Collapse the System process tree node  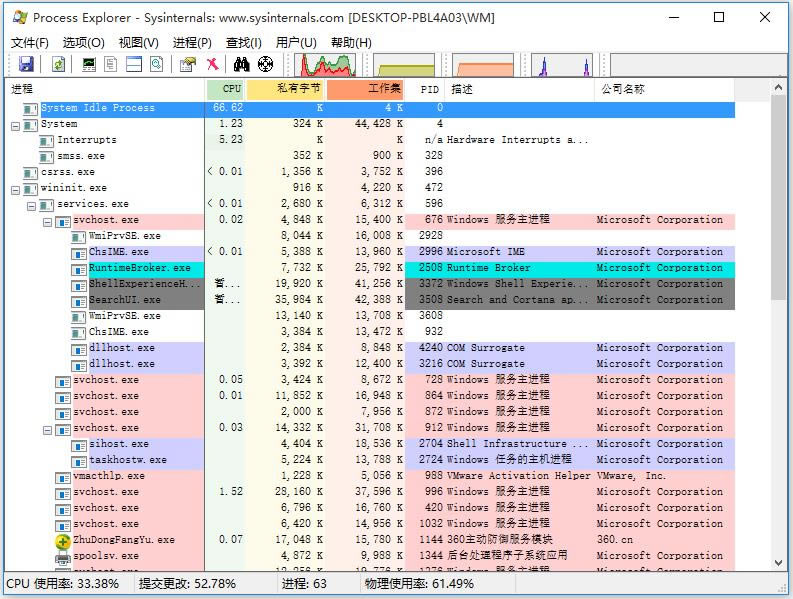pos(16,125)
